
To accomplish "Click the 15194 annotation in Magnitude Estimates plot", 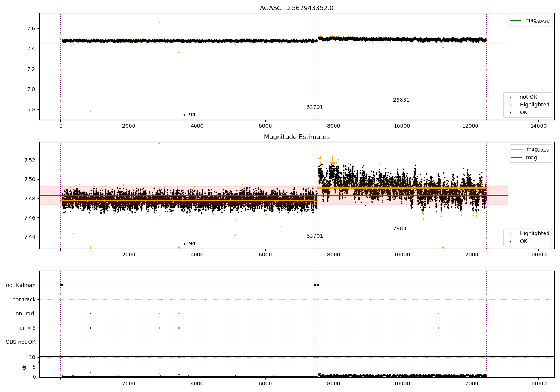I will (187, 244).
